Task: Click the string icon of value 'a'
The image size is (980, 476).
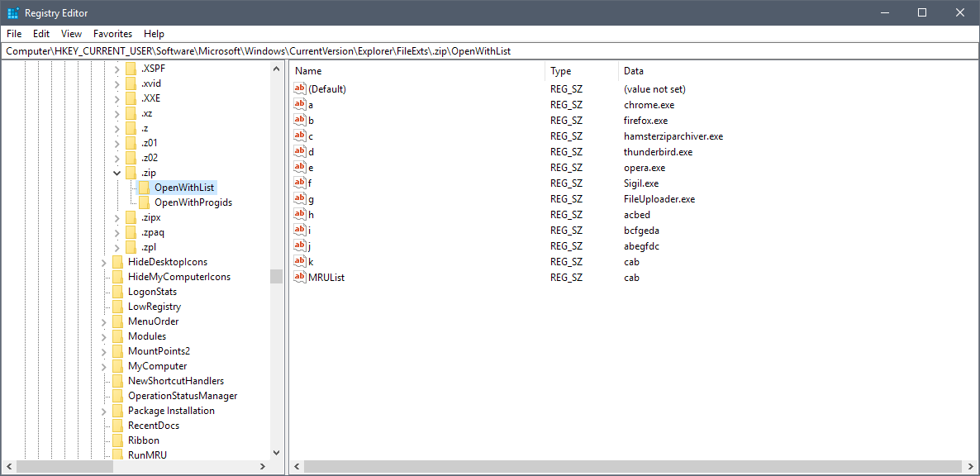Action: click(300, 104)
